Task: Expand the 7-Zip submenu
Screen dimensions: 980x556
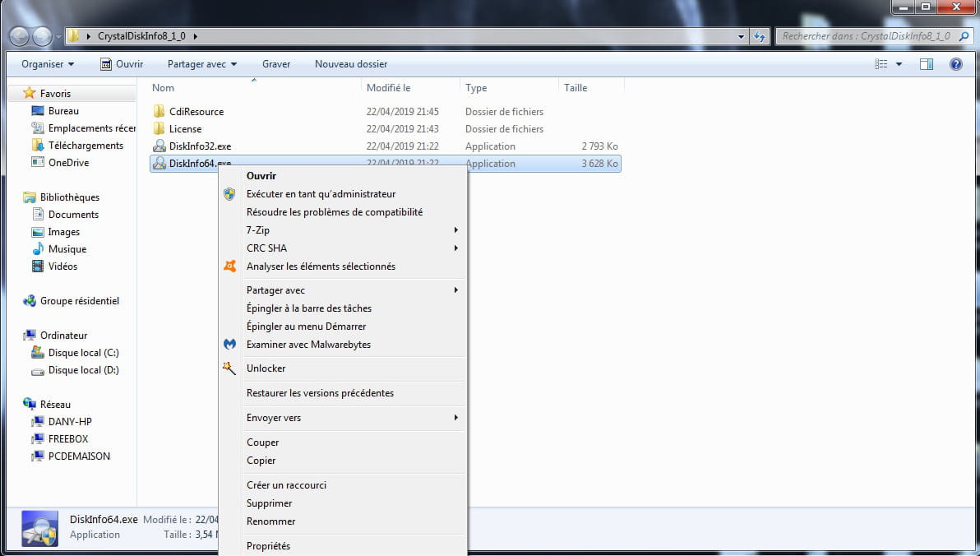Action: [456, 230]
